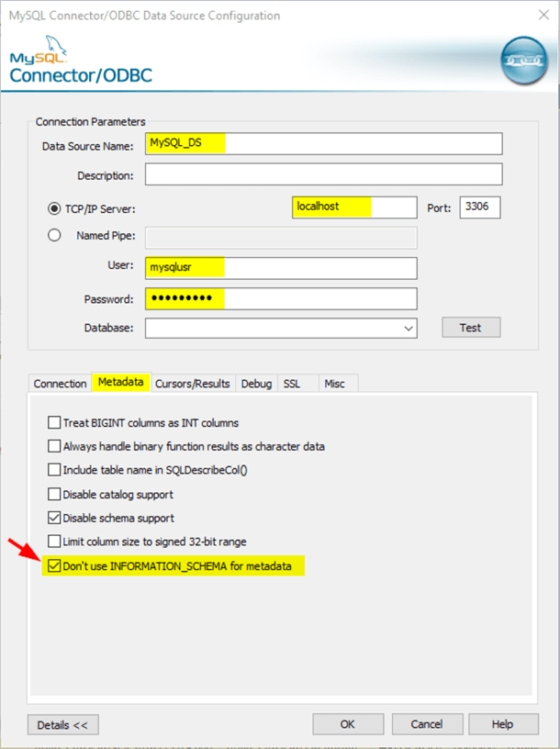560x749 pixels.
Task: Click the Password: label
Action: tap(108, 299)
